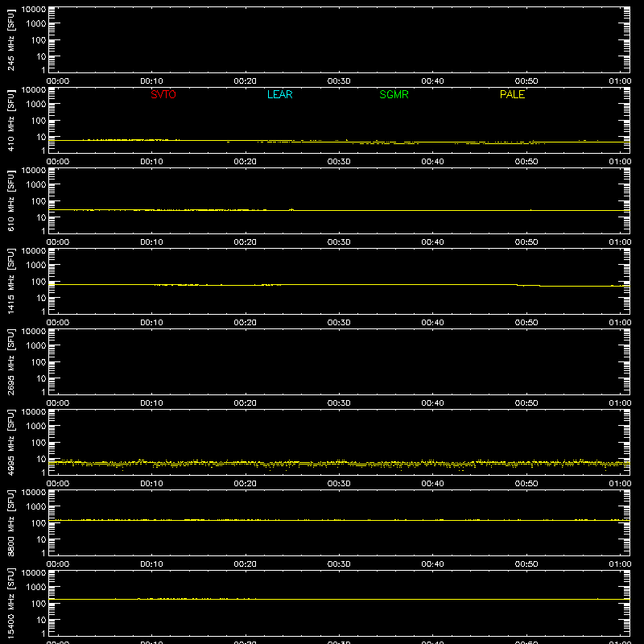This screenshot has width=644, height=644.
Task: Click the 00:10 tick under 410 MHz plot
Action: point(151,162)
